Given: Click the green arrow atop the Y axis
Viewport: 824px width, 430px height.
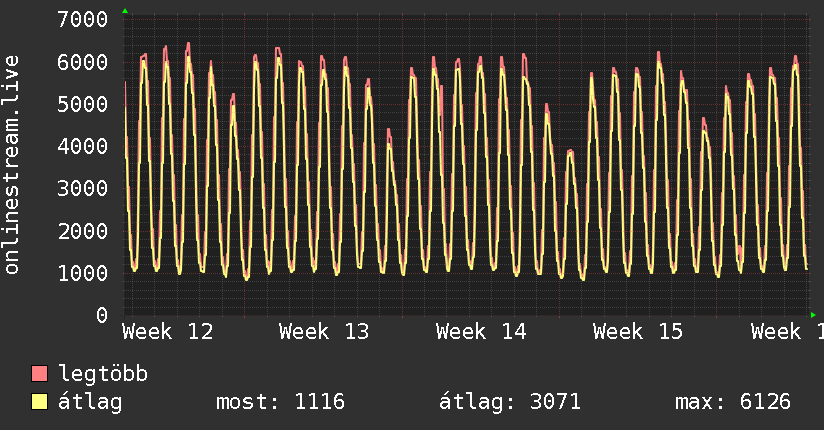Looking at the screenshot, I should tap(124, 11).
